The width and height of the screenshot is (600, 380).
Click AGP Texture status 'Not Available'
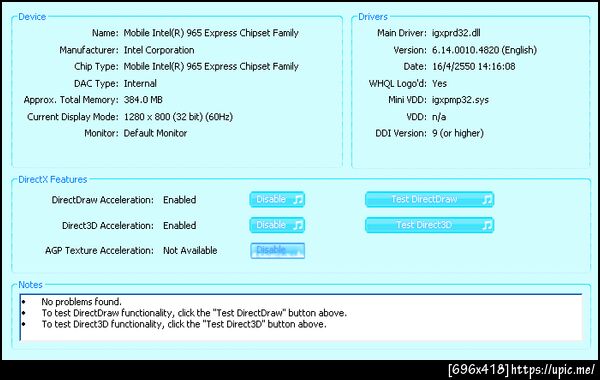pyautogui.click(x=190, y=251)
